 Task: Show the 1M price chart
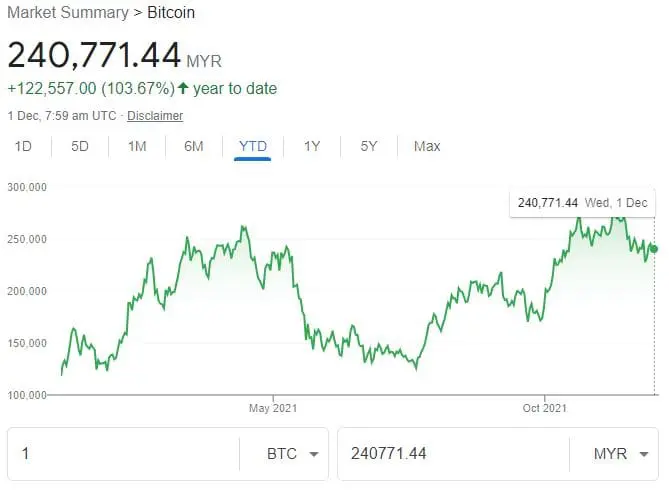[x=137, y=147]
